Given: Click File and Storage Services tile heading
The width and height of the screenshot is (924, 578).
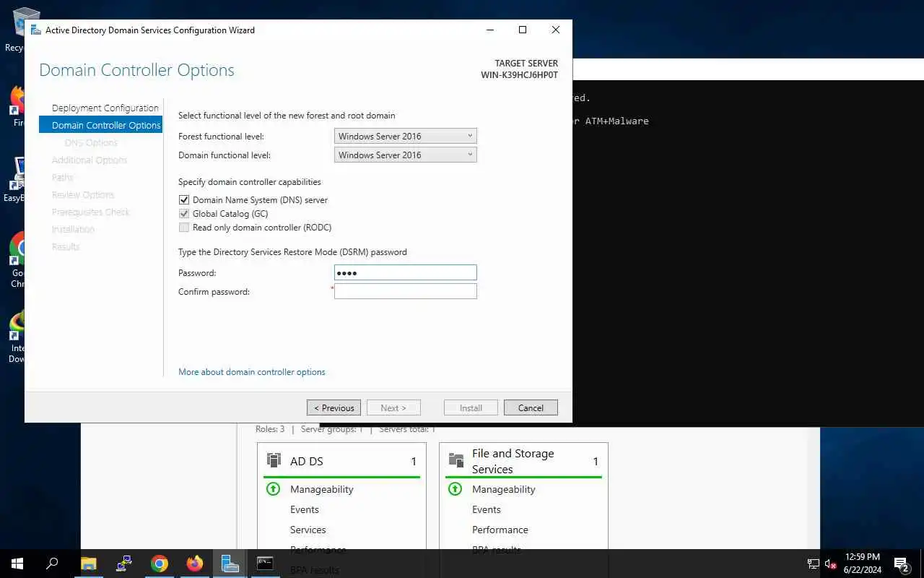Looking at the screenshot, I should (513, 461).
